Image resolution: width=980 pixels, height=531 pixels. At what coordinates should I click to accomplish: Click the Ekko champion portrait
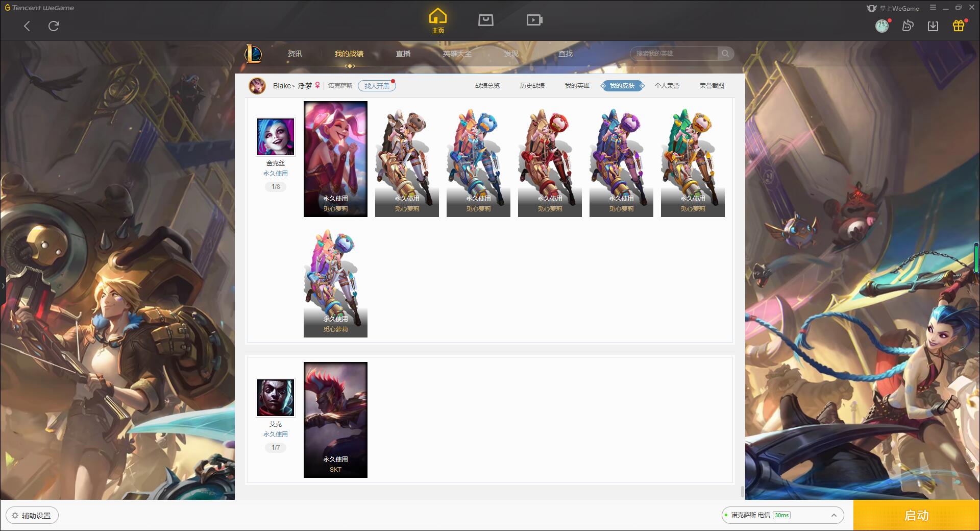[x=276, y=397]
